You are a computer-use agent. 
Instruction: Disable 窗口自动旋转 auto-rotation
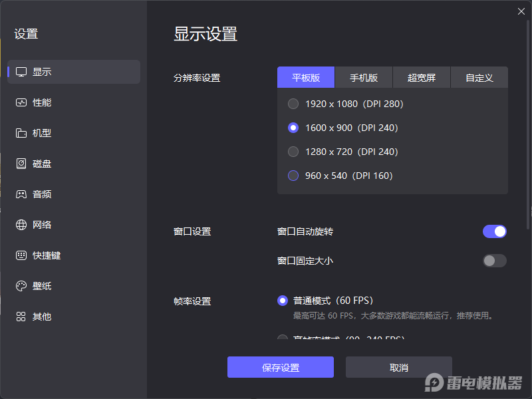pos(494,231)
